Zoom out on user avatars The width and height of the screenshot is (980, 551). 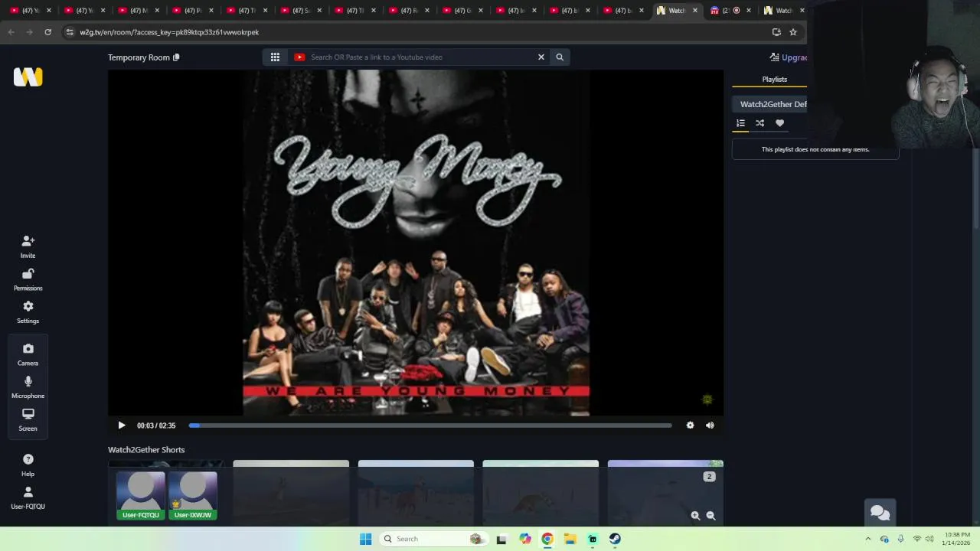point(710,516)
